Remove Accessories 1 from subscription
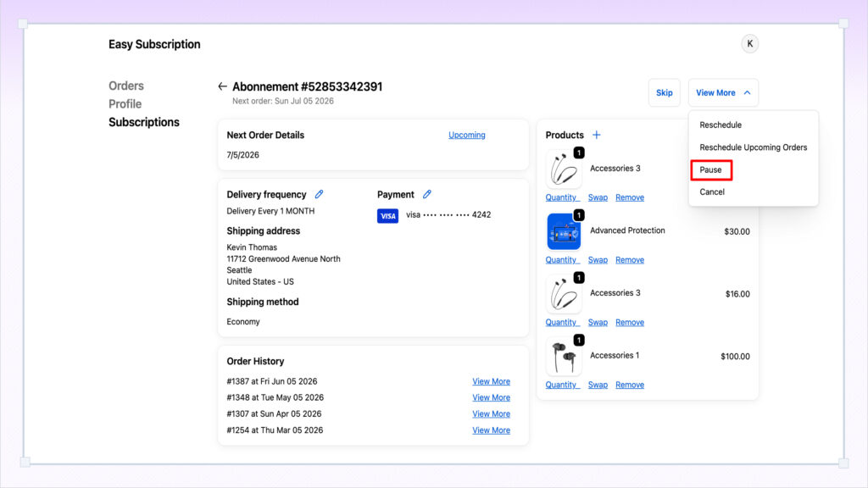The image size is (868, 488). (630, 385)
